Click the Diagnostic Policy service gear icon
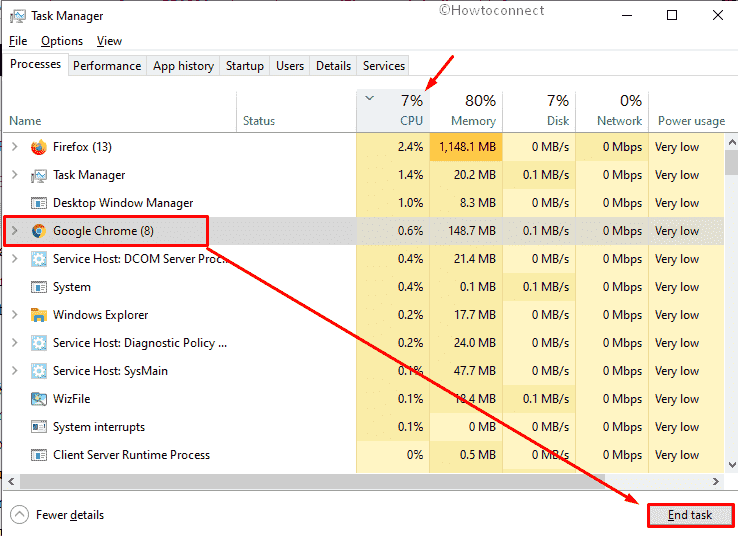This screenshot has height=536, width=738. coord(39,343)
